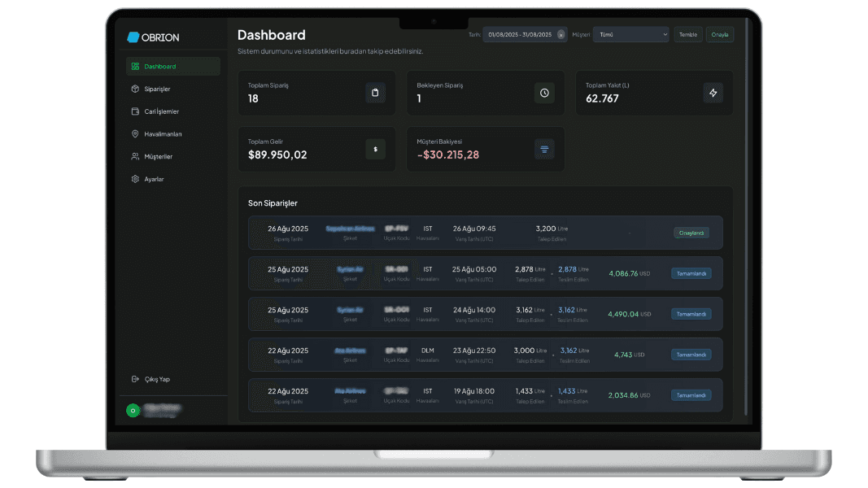Clear the date range with the x icon

(x=560, y=35)
